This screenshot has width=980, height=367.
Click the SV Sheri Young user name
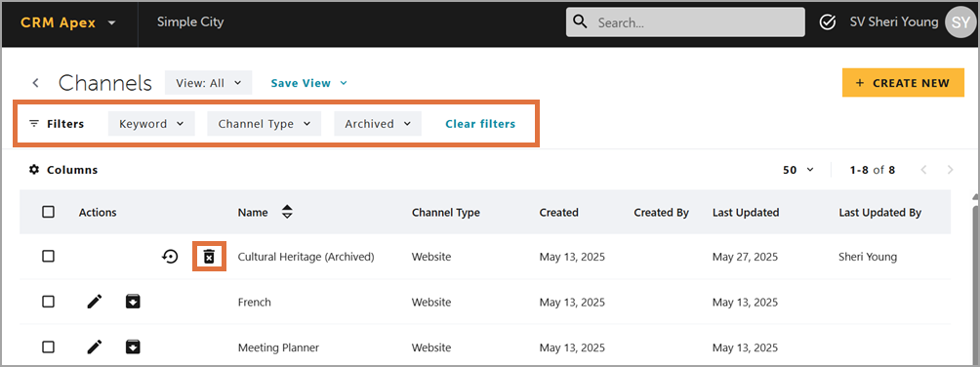894,21
